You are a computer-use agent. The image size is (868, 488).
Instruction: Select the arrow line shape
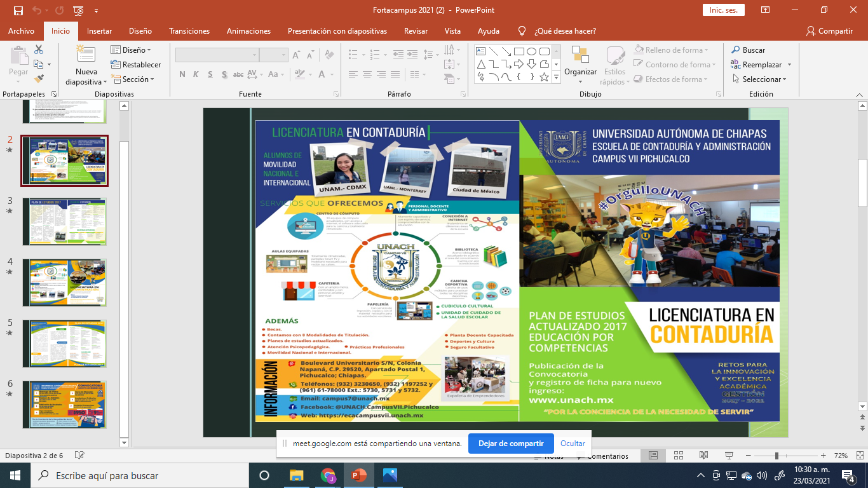(x=506, y=51)
